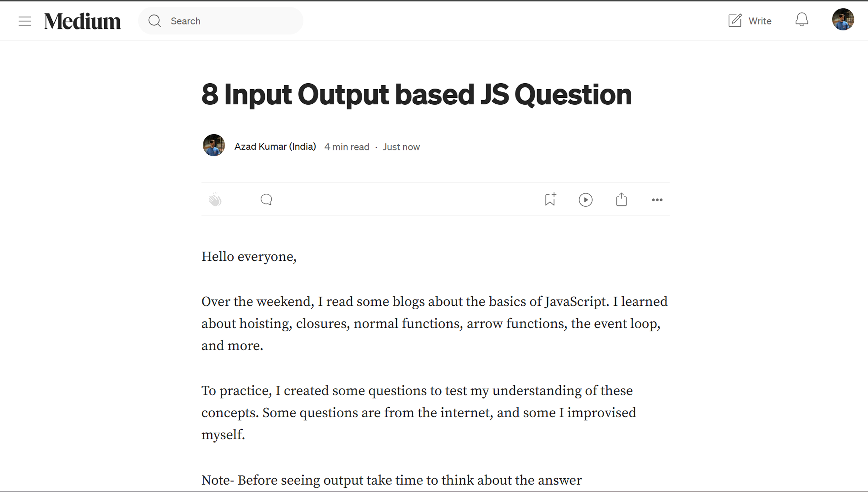868x492 pixels.
Task: Open the hamburger sidebar menu
Action: pos(25,21)
